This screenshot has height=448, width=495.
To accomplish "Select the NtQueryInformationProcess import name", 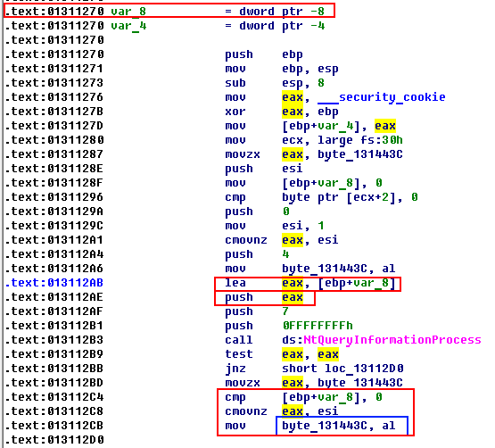I will pyautogui.click(x=392, y=340).
